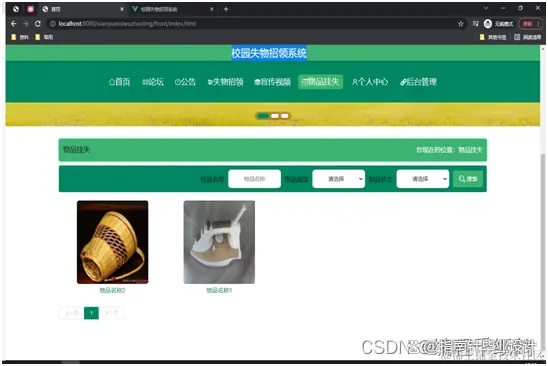This screenshot has width=548, height=366.
Task: Go to the next page 下一页
Action: (111, 313)
